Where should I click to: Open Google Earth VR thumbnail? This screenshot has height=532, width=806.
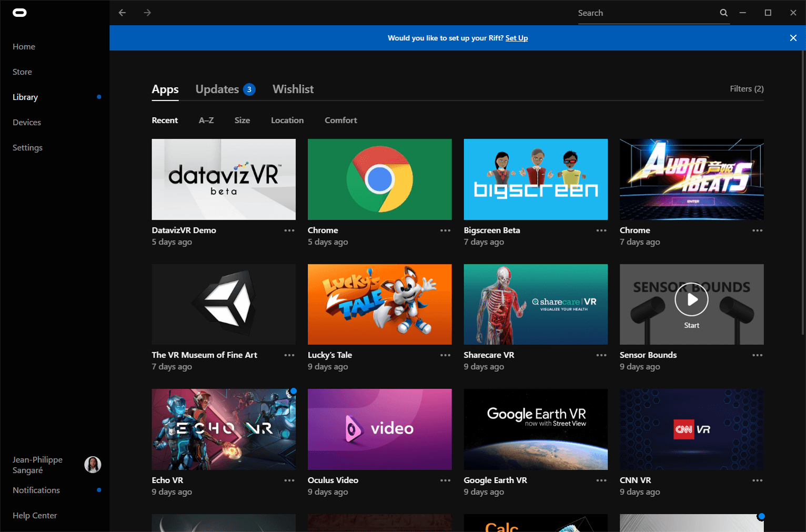pyautogui.click(x=536, y=429)
